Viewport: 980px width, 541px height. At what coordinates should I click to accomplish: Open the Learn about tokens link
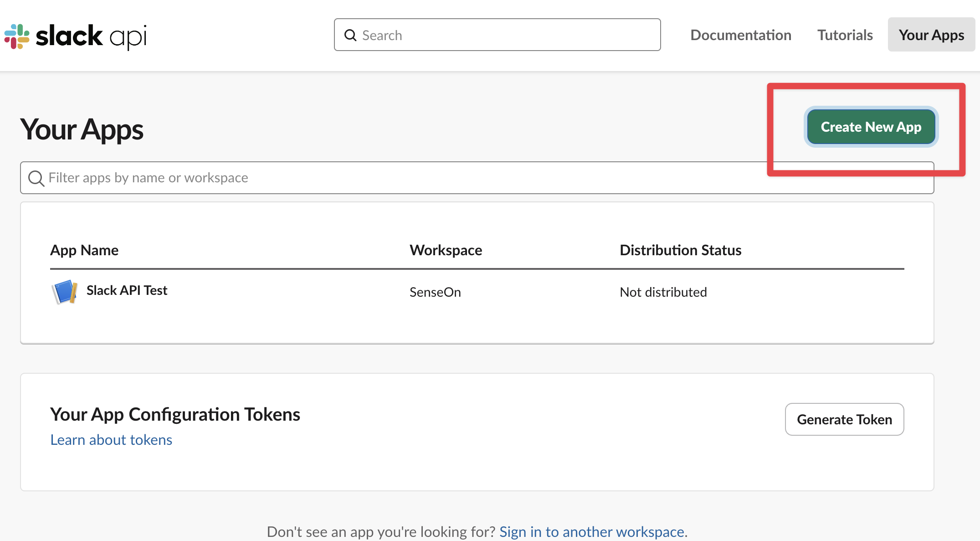[x=111, y=440]
